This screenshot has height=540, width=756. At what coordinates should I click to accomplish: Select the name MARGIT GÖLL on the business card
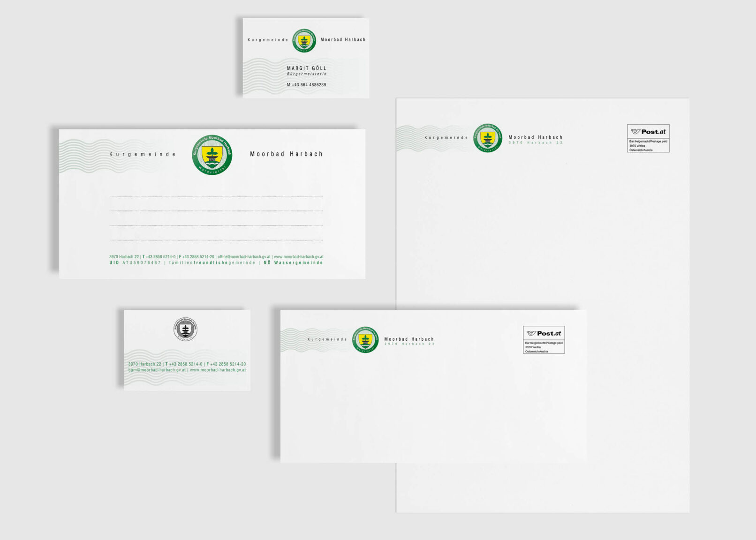pos(306,68)
